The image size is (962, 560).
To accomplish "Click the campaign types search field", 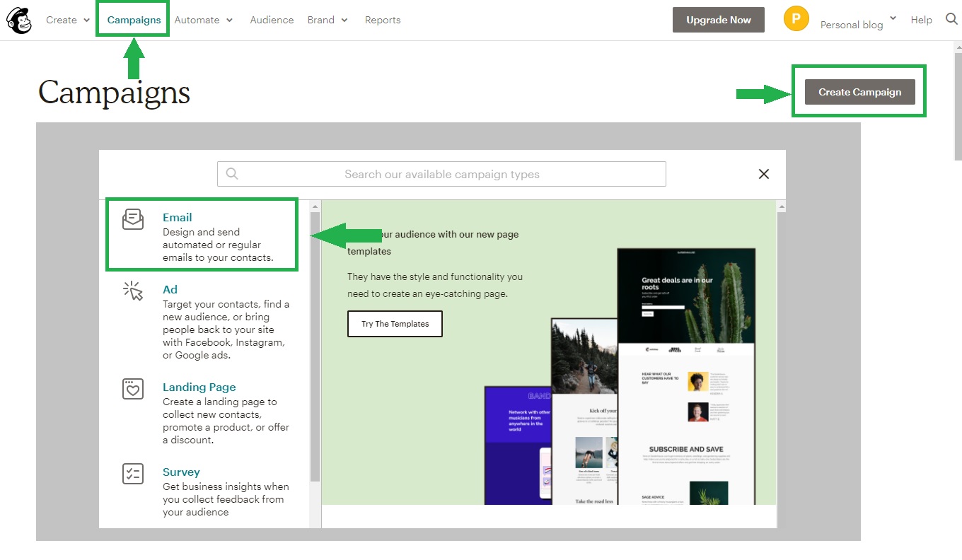I will click(441, 174).
